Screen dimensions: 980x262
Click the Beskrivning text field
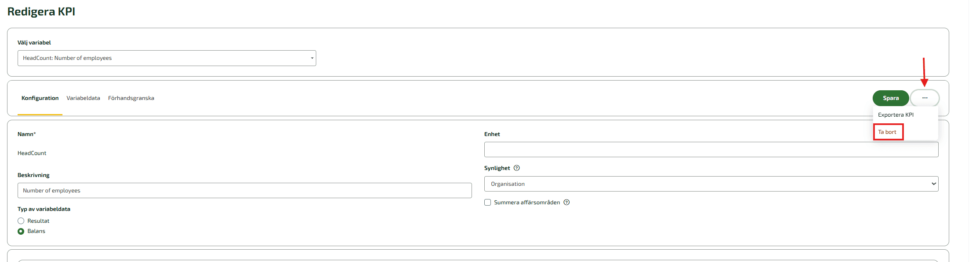245,190
